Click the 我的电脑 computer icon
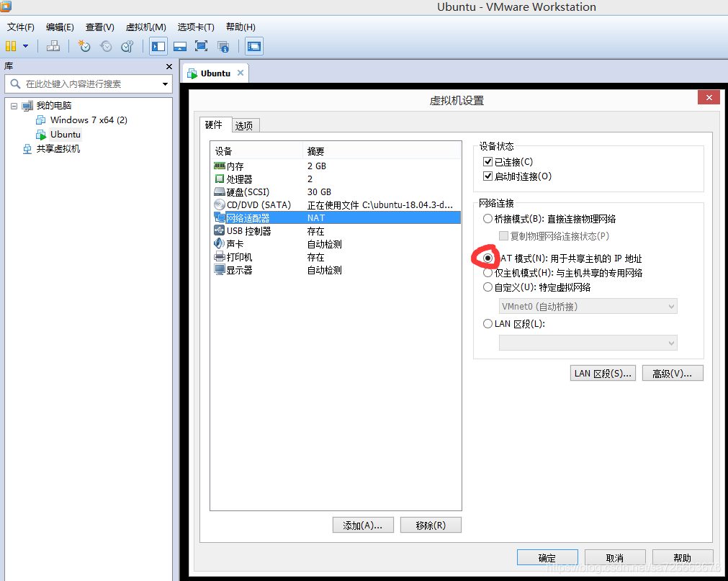This screenshot has width=728, height=581. pyautogui.click(x=27, y=106)
